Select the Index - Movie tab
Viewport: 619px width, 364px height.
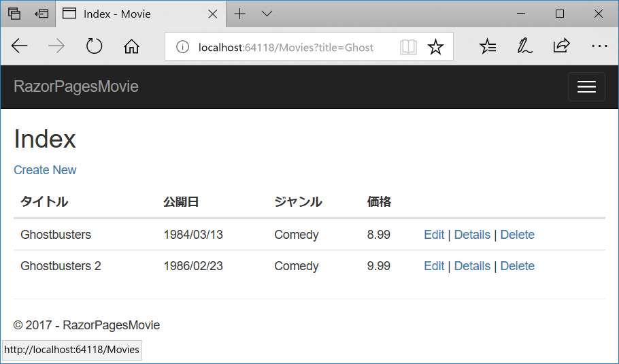click(x=141, y=14)
